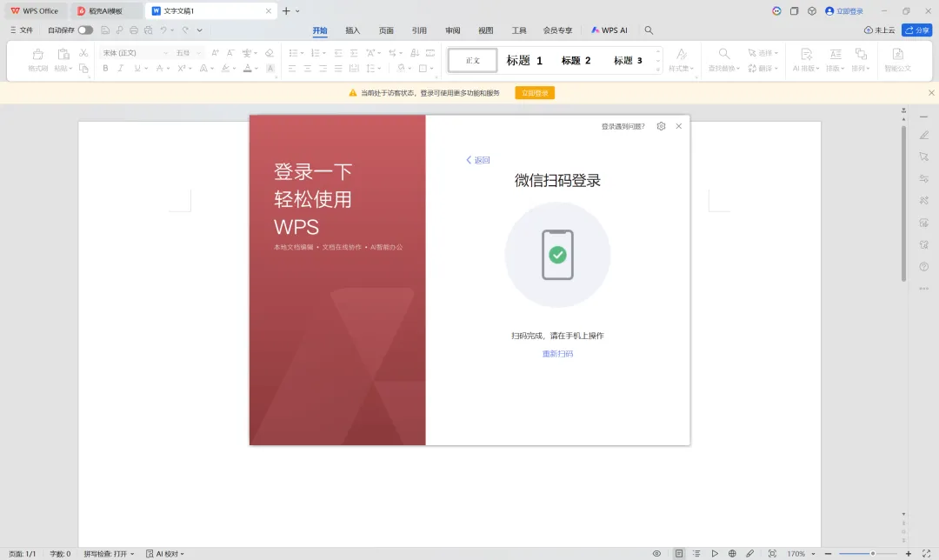This screenshot has width=939, height=560.
Task: Switch to the 引用 (References) ribbon tab
Action: click(x=419, y=30)
